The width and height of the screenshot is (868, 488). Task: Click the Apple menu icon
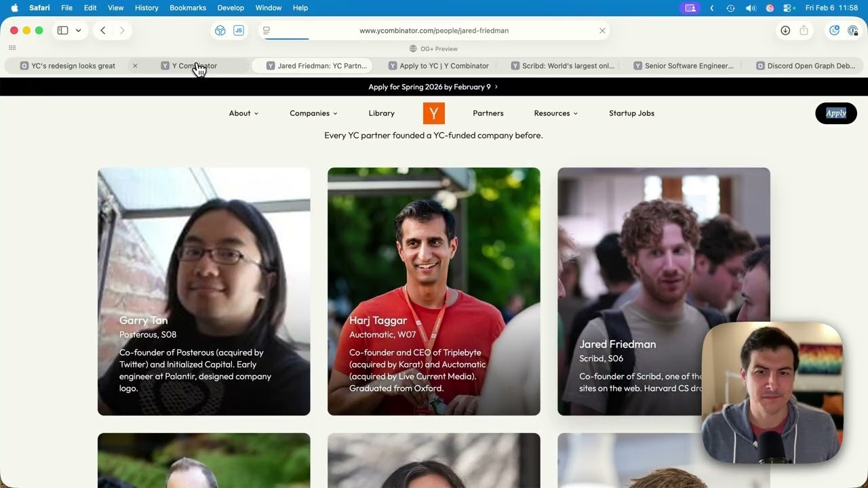point(14,7)
